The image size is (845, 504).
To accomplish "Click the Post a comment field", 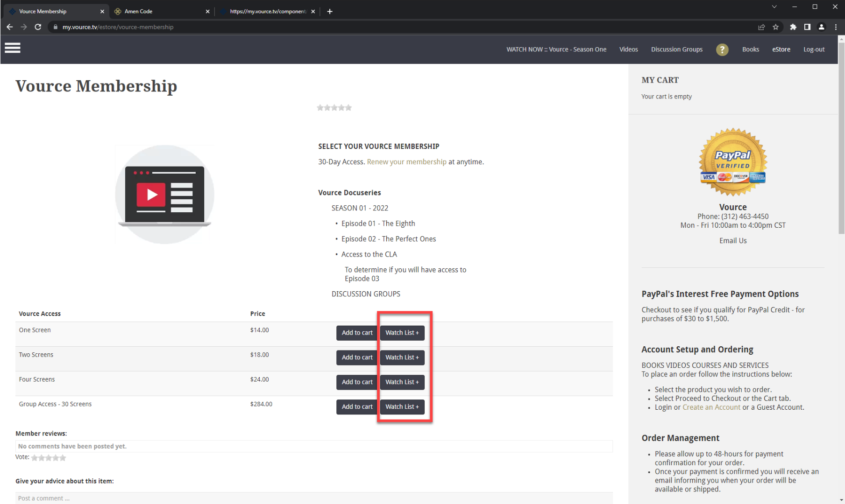I will point(313,498).
